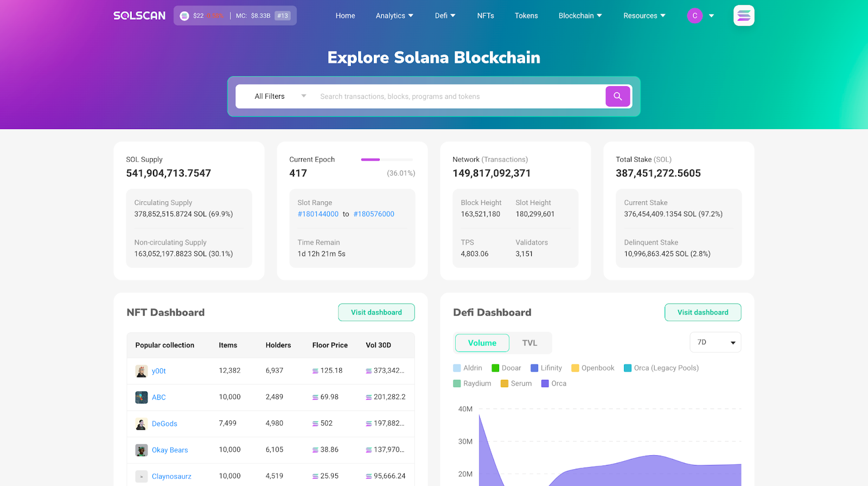Click the Floor Price column header
The height and width of the screenshot is (486, 868).
coord(330,345)
